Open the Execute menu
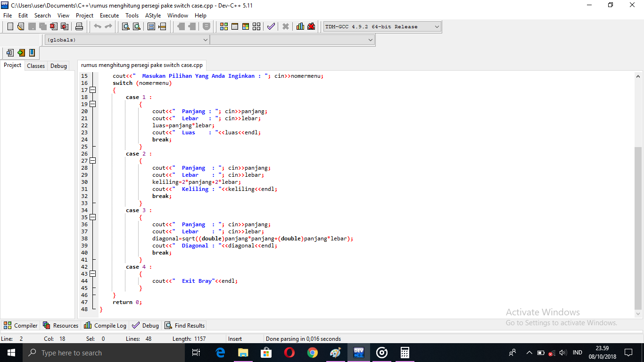 pos(109,15)
